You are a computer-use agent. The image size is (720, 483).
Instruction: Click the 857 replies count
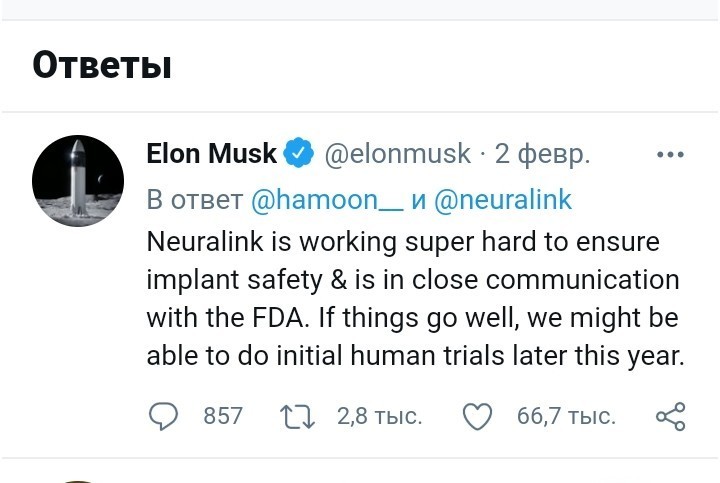click(x=223, y=415)
